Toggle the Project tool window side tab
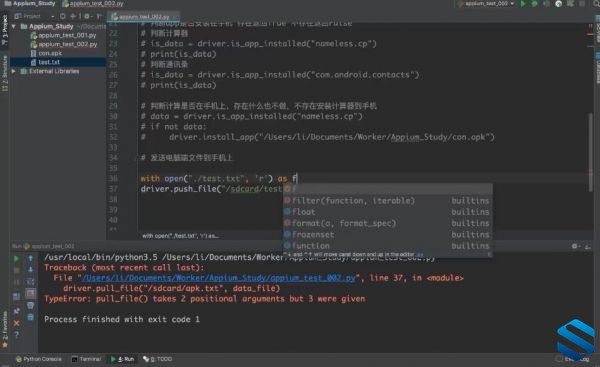Viewport: 600px width, 367px height. (x=5, y=30)
